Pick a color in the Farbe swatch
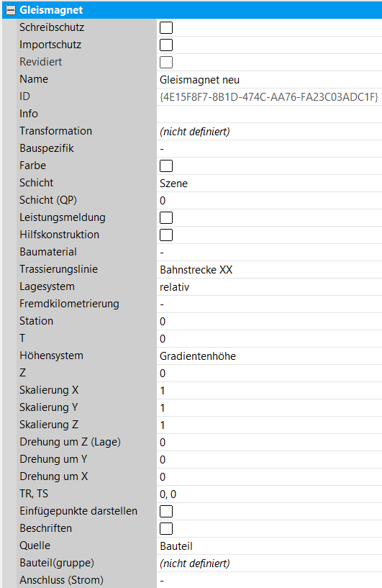382x588 pixels. [x=166, y=166]
